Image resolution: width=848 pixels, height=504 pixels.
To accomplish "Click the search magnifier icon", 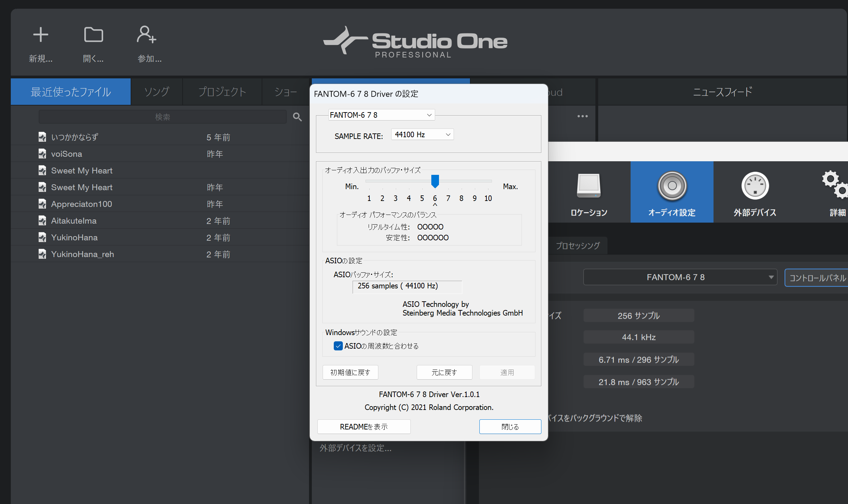I will pos(297,117).
